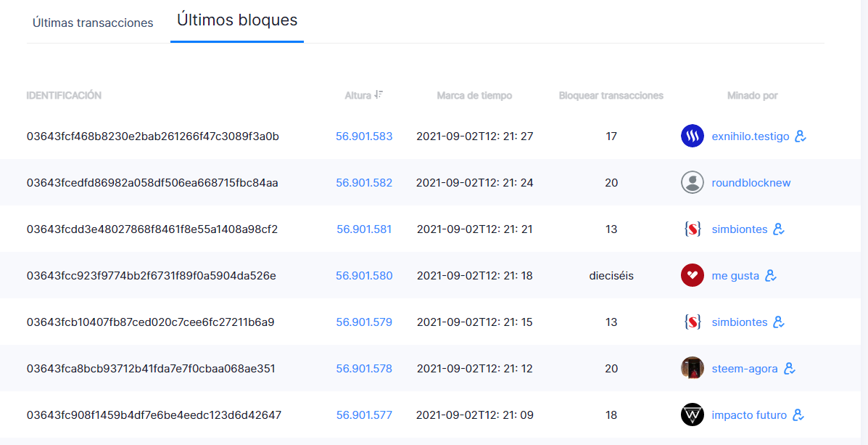Screen dimensions: 868x445
Task: Click the roundblocknew avatar icon
Action: coord(692,182)
